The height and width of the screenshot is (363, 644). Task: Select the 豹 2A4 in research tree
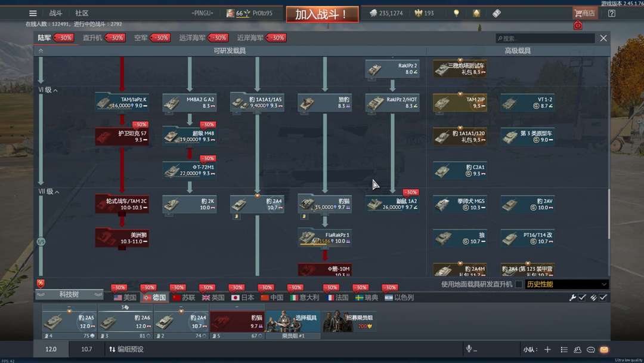point(257,204)
